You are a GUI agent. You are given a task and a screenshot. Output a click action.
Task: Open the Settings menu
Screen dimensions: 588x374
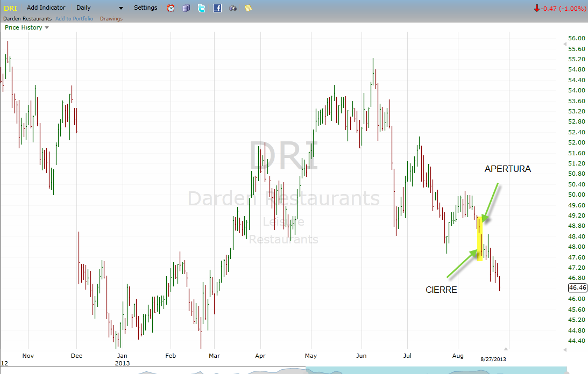tap(146, 8)
